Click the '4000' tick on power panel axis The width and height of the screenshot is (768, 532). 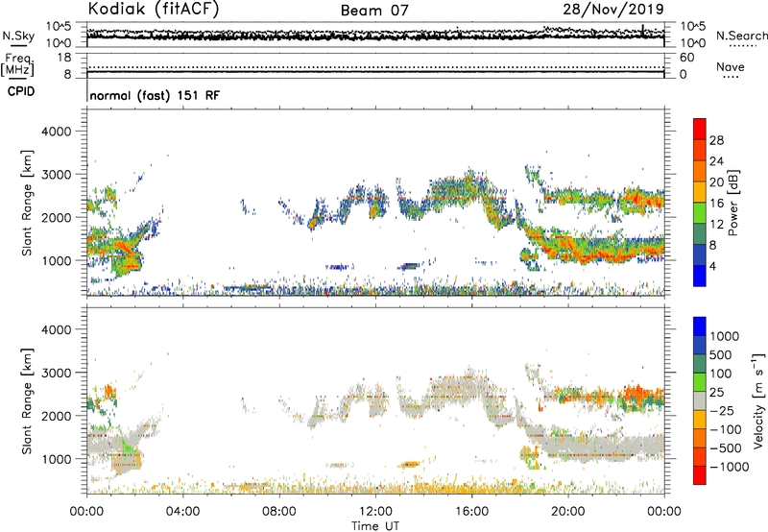click(x=56, y=132)
